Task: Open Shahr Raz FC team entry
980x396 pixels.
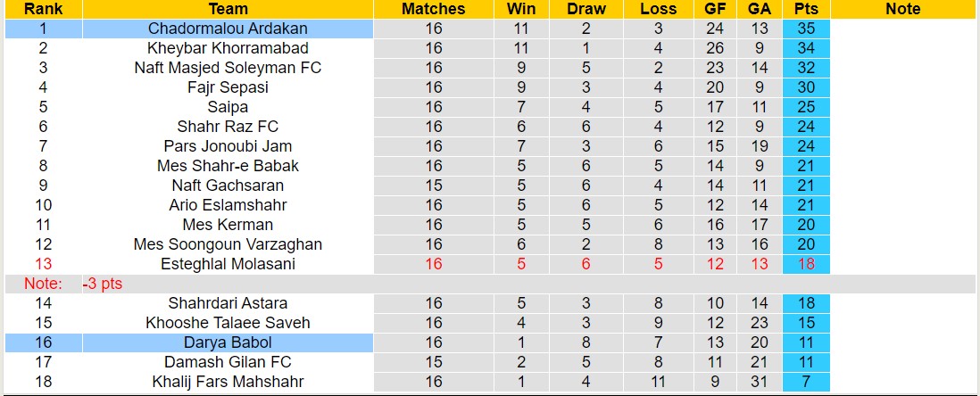Action: (x=228, y=127)
